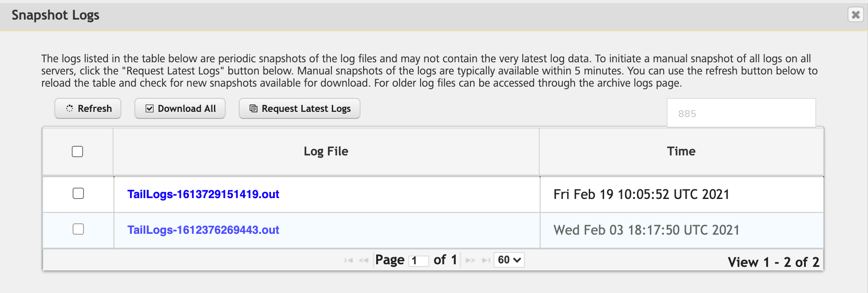Close the Snapshot Logs dialog

click(855, 15)
